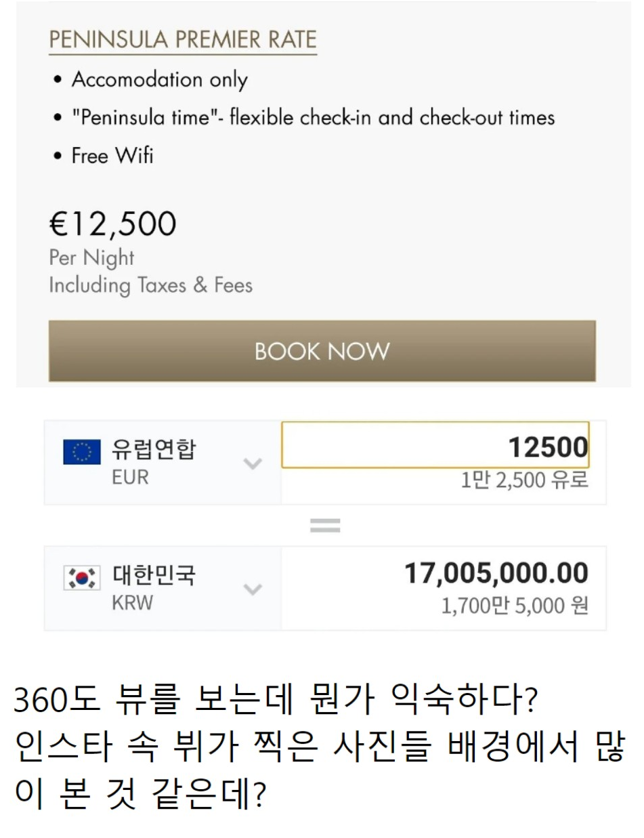The height and width of the screenshot is (838, 644).
Task: Click the 17,005,000.00 won result field
Action: click(x=496, y=573)
